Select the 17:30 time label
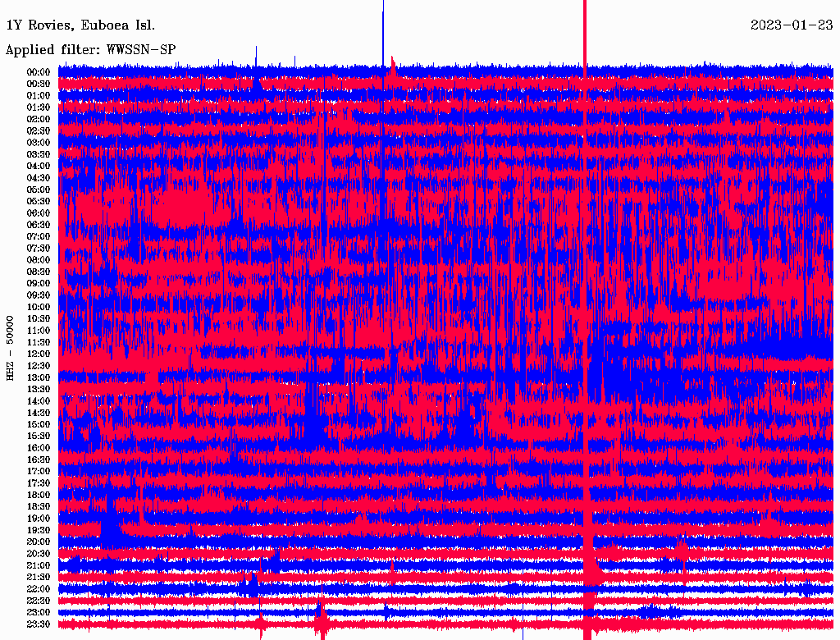 tap(39, 483)
